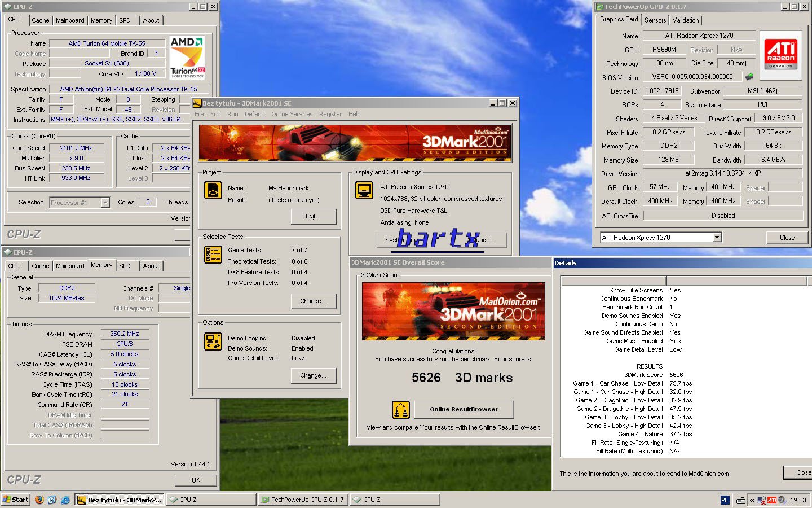
Task: Click the GPU name field showing ATI Radeon Xpress 1270
Action: pyautogui.click(x=699, y=36)
